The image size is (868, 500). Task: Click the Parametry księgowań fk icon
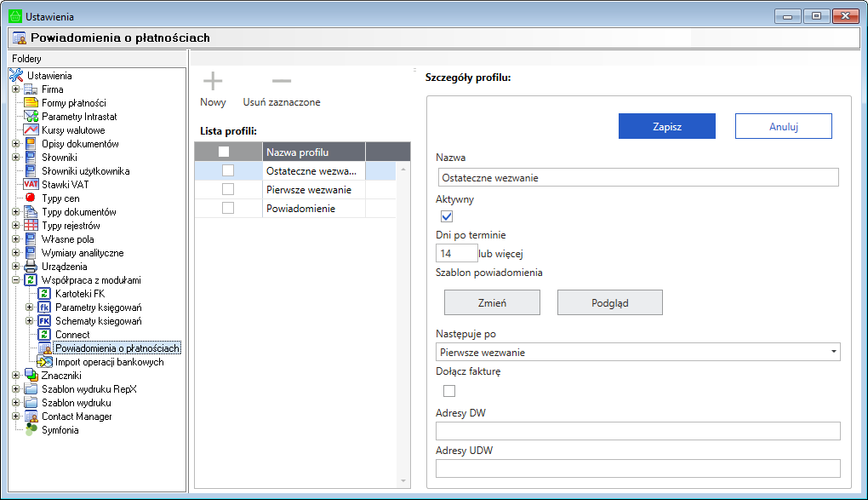pyautogui.click(x=44, y=307)
